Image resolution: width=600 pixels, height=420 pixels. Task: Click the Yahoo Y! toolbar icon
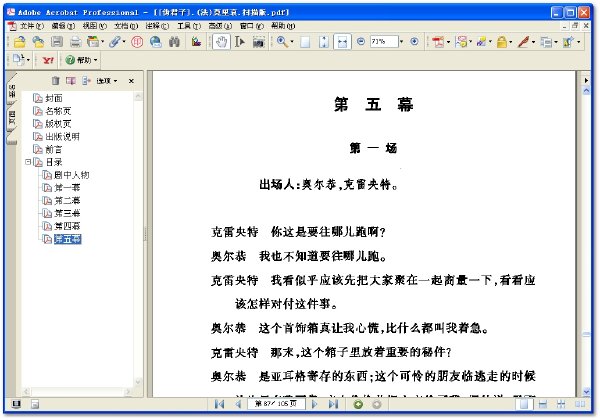(x=48, y=60)
